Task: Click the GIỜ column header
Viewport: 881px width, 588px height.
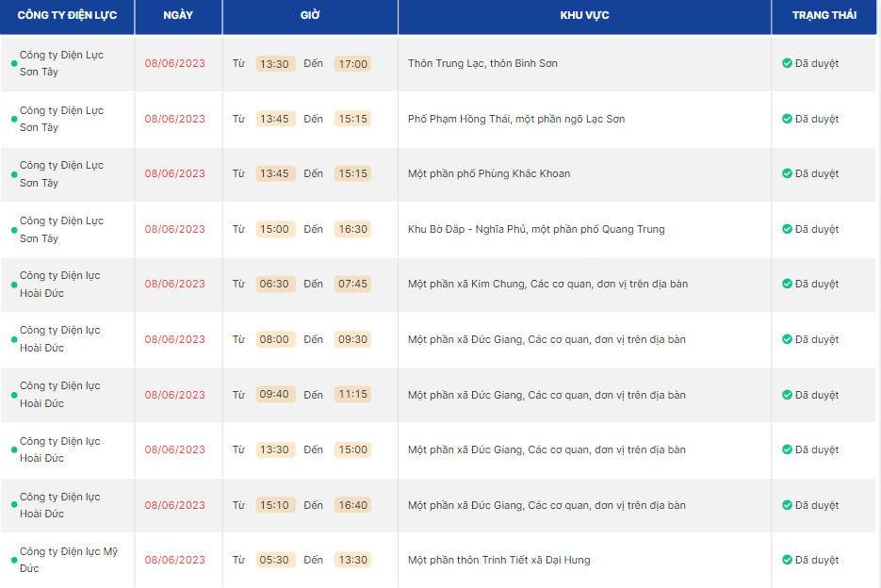Action: 310,16
